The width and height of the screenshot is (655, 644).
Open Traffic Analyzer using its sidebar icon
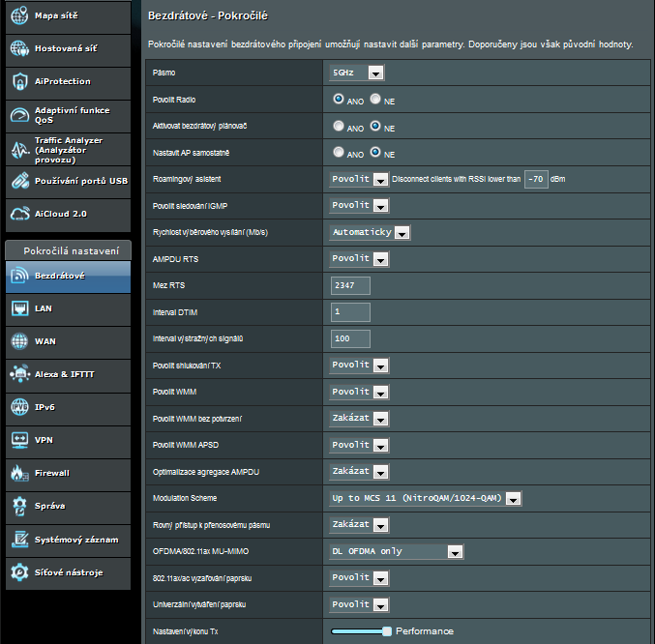(x=19, y=148)
